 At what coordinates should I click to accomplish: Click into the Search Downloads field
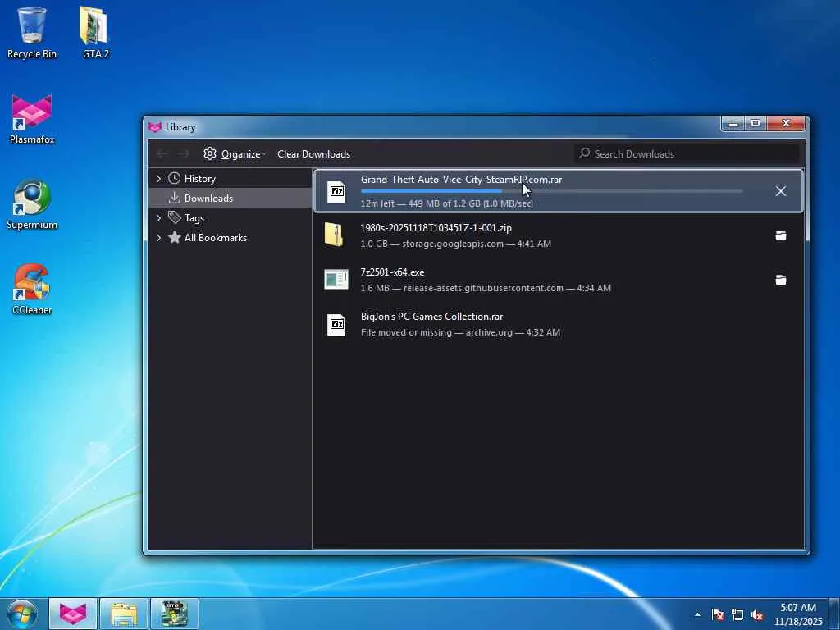(x=687, y=153)
